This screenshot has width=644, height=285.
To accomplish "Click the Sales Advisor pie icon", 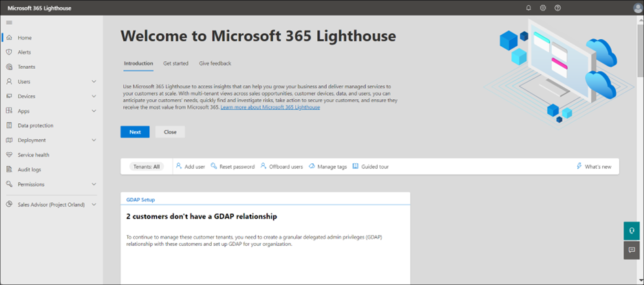I will pos(9,204).
